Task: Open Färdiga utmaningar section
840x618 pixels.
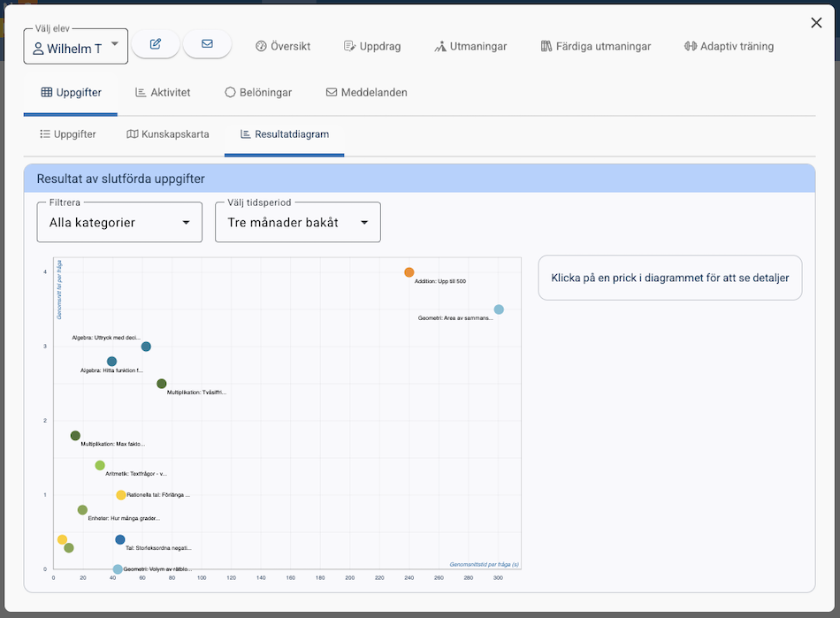Action: pyautogui.click(x=595, y=46)
